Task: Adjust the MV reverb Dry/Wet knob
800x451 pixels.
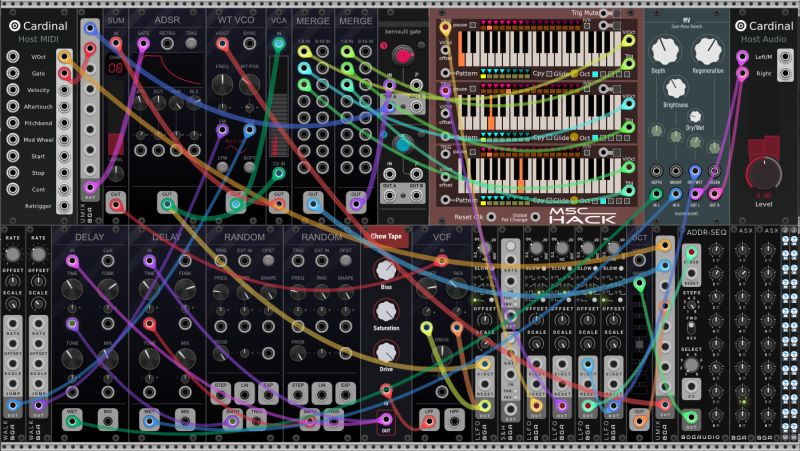Action: coord(695,117)
